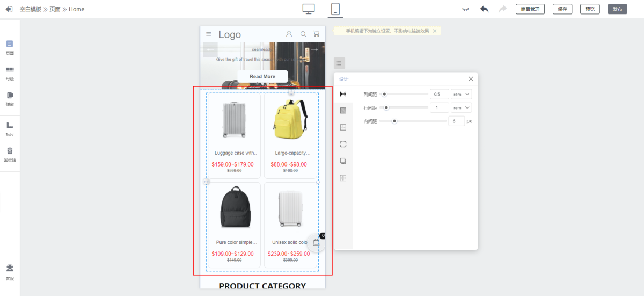Select the background fill tab in design panel
This screenshot has height=296, width=644.
(343, 111)
